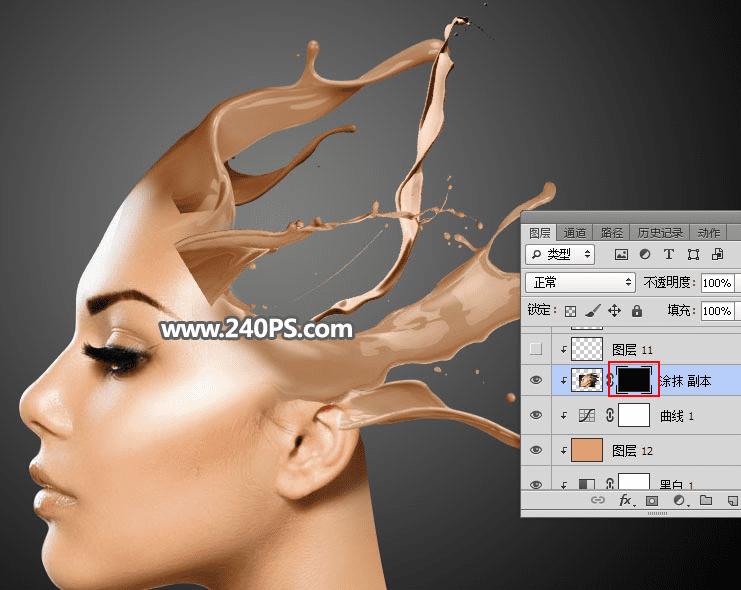Select layer name 曲线 1
The image size is (741, 590).
(x=677, y=416)
